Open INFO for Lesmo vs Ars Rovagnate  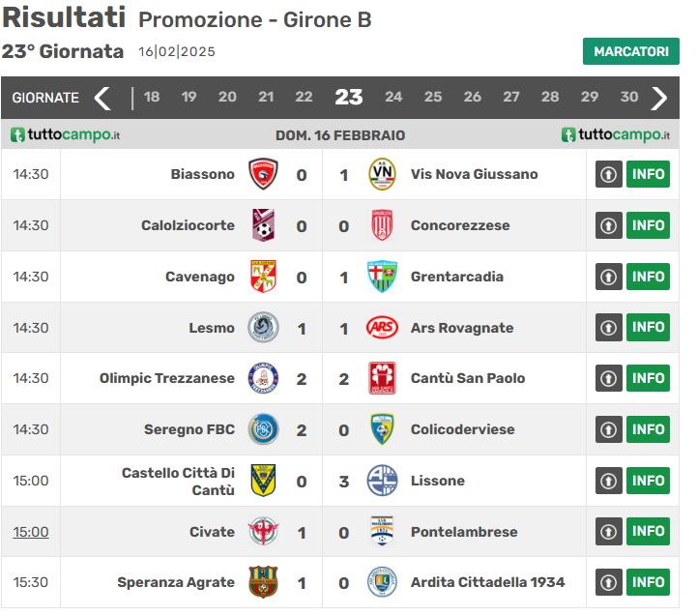648,328
